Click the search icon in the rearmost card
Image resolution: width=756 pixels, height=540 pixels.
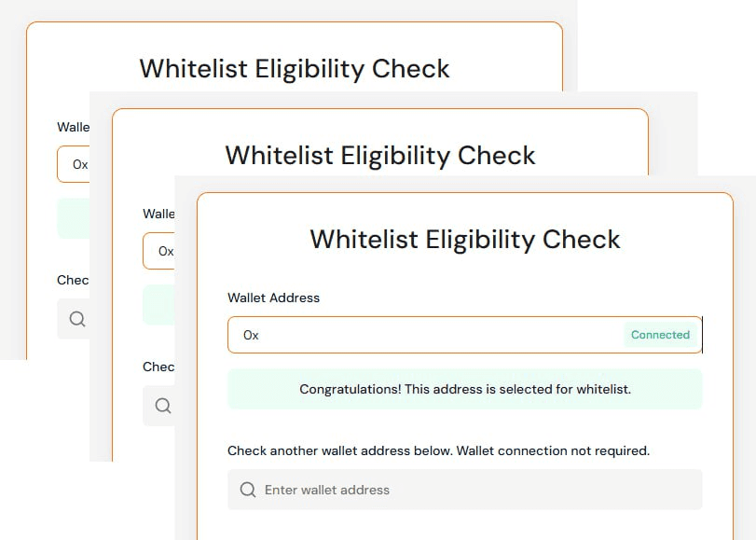pos(77,319)
